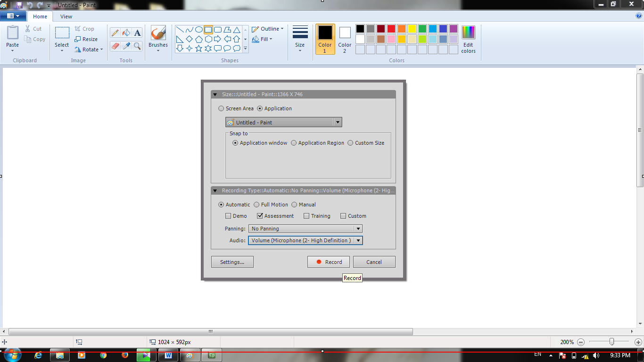Tick the Custom mode checkbox
This screenshot has height=362, width=644.
(343, 216)
